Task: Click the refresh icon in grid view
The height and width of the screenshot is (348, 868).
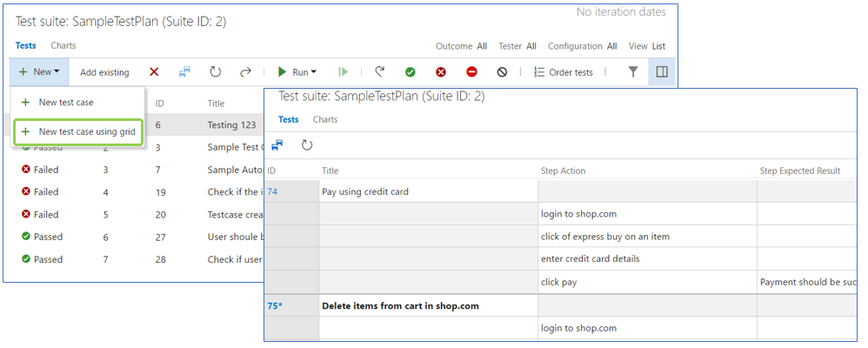Action: 307,146
